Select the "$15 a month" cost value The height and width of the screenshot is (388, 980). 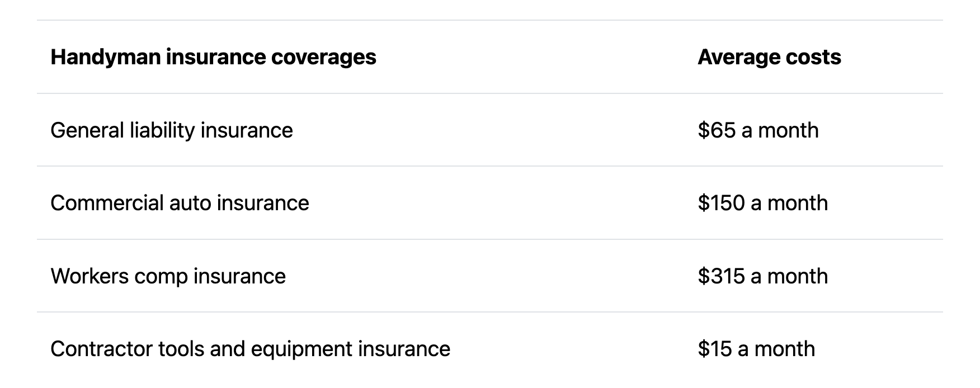[756, 349]
